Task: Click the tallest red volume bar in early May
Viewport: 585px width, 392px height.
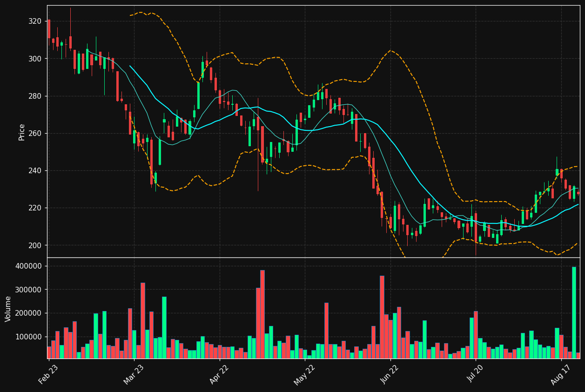Action: pos(262,314)
